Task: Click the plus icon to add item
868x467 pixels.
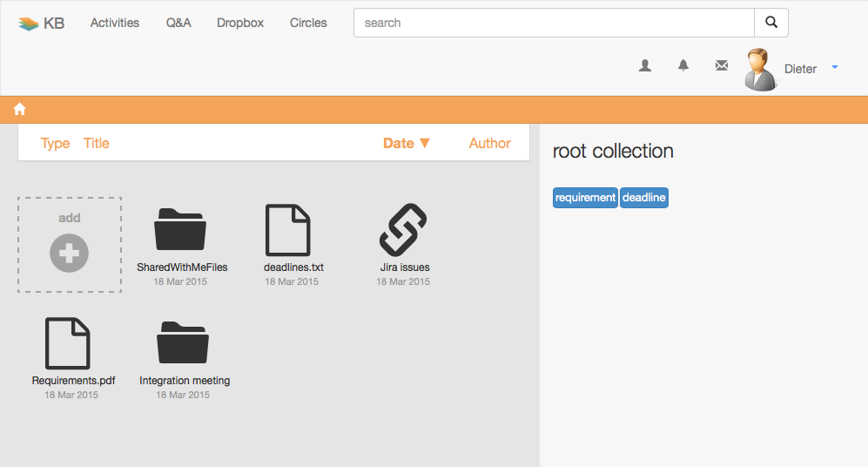Action: (69, 254)
